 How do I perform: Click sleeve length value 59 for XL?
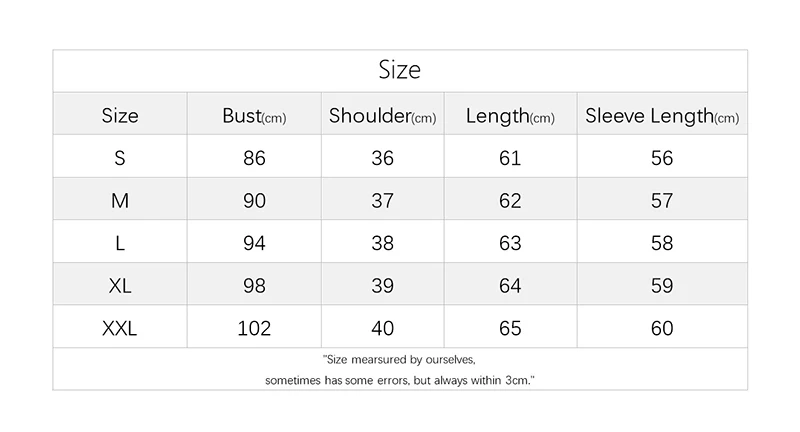662,286
